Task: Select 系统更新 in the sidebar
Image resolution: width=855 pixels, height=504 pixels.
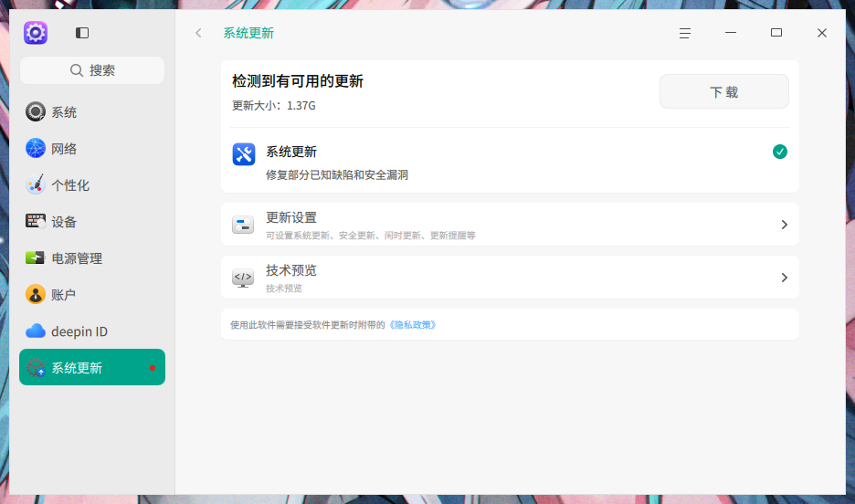Action: click(x=92, y=367)
